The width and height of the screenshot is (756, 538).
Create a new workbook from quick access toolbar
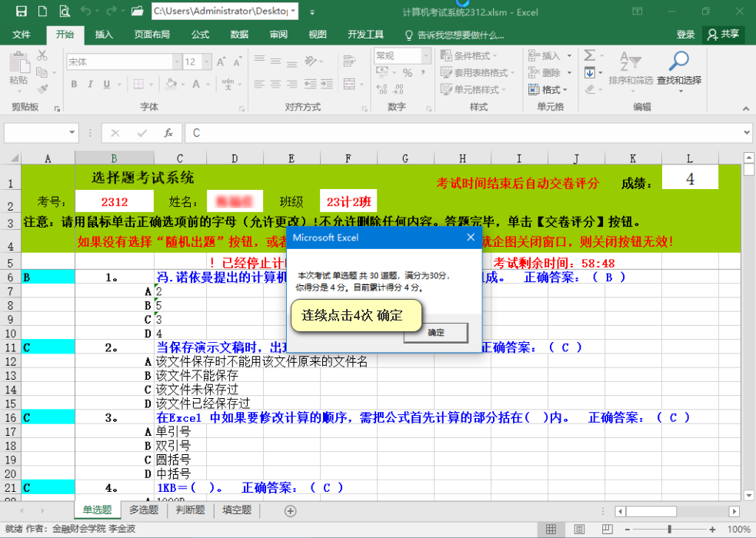(42, 11)
